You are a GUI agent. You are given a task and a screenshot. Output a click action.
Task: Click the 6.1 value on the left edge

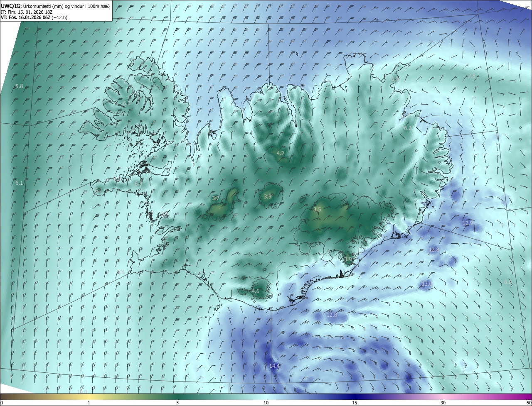tap(19, 183)
